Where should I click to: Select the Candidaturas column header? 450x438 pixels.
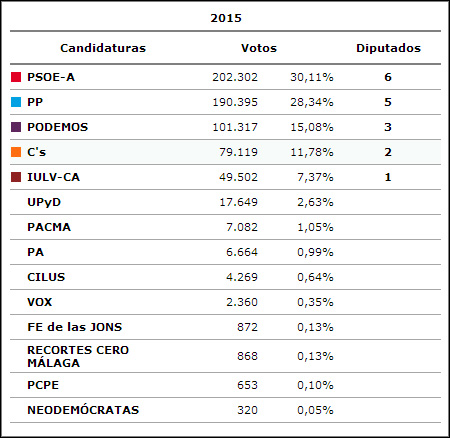[103, 48]
